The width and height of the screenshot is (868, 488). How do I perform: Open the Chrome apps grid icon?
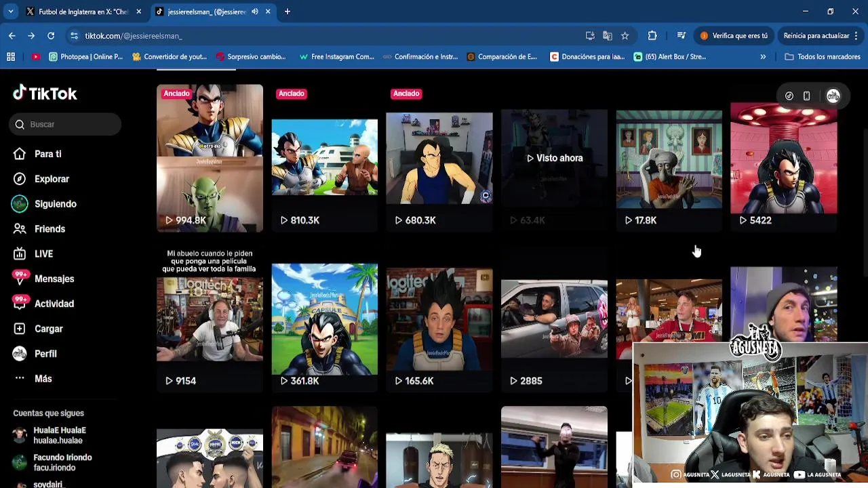(11, 57)
